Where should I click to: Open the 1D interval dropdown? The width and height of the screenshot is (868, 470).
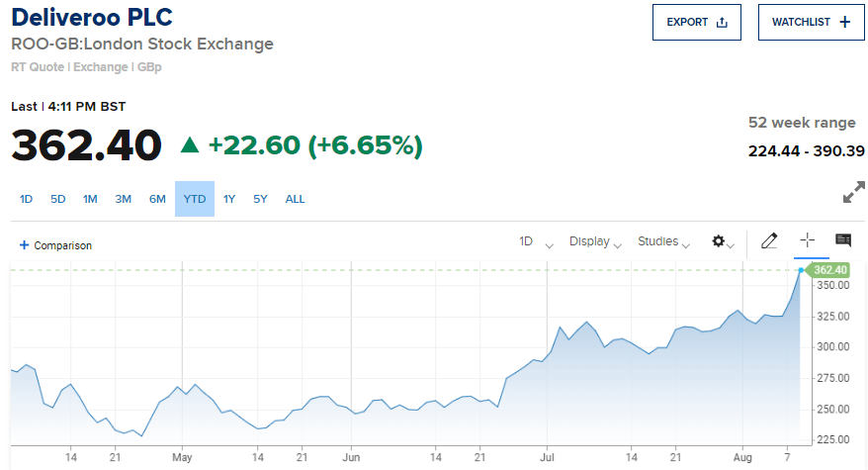(x=536, y=241)
